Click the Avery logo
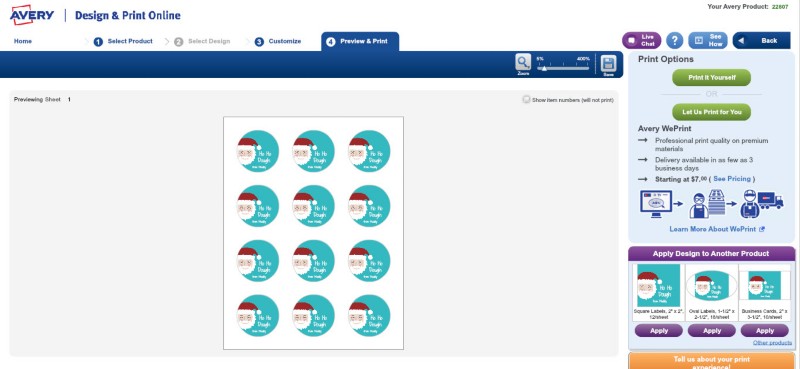The height and width of the screenshot is (369, 800). click(x=32, y=15)
